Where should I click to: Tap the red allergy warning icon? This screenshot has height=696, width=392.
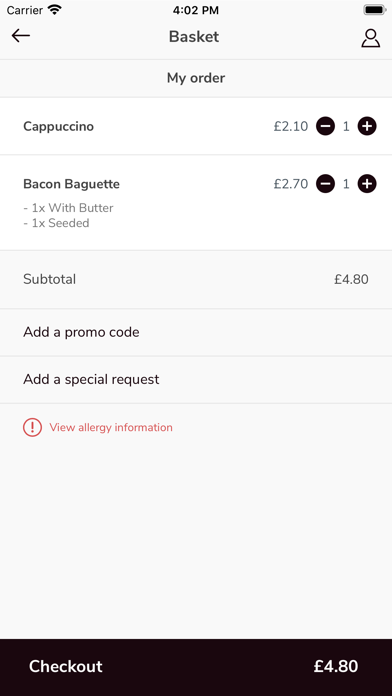click(32, 427)
